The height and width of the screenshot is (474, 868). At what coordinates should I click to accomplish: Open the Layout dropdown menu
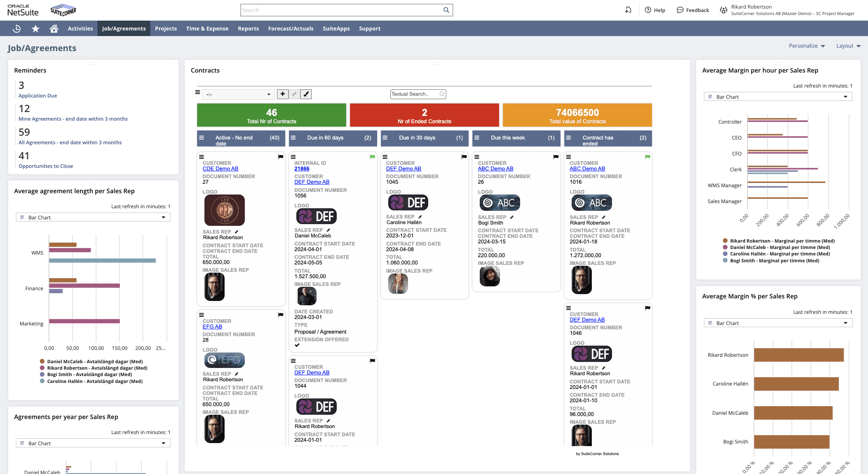[848, 46]
